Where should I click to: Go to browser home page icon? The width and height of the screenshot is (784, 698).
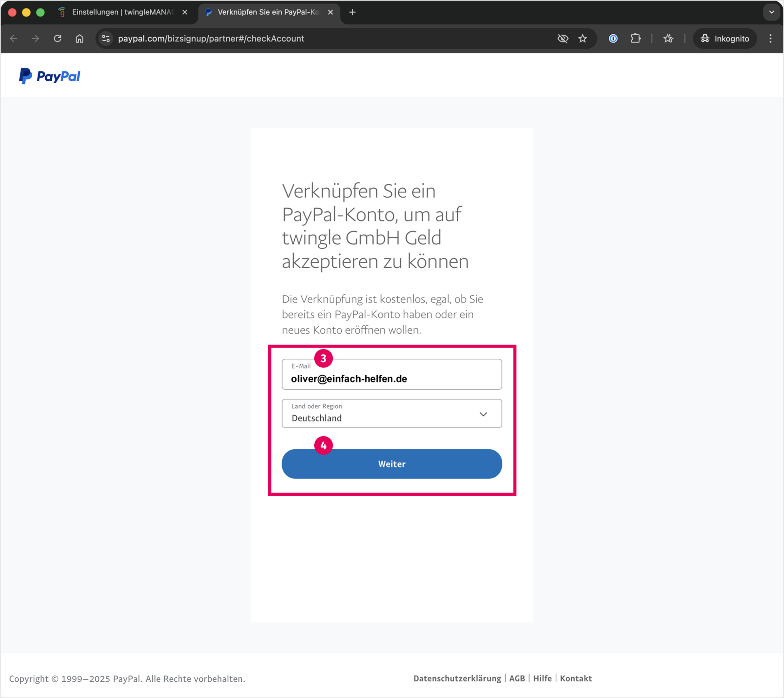click(x=79, y=38)
